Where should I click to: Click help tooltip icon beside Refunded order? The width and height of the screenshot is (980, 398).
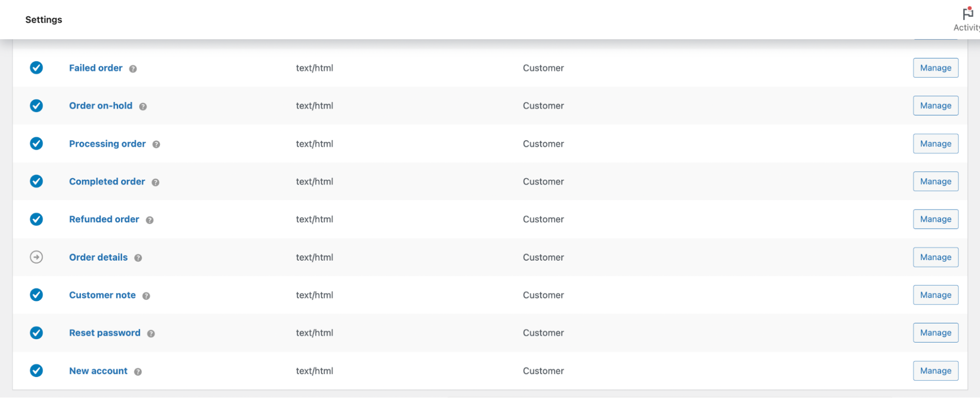pyautogui.click(x=150, y=220)
